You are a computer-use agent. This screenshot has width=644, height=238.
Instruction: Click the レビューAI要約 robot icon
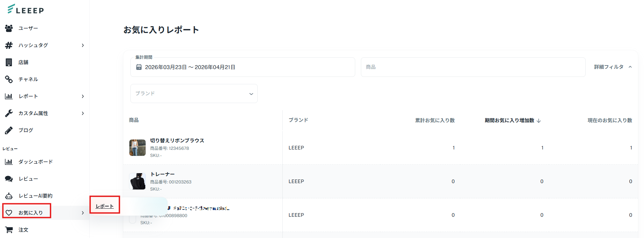[x=9, y=195]
